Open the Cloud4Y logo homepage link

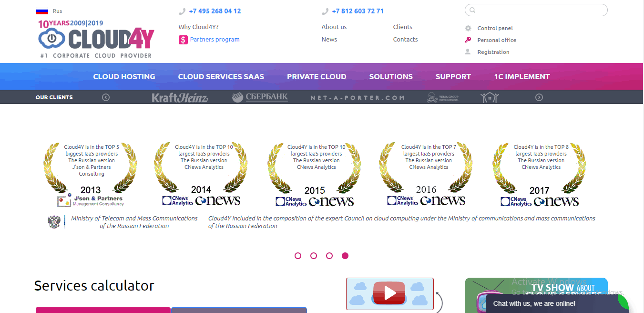pyautogui.click(x=96, y=39)
